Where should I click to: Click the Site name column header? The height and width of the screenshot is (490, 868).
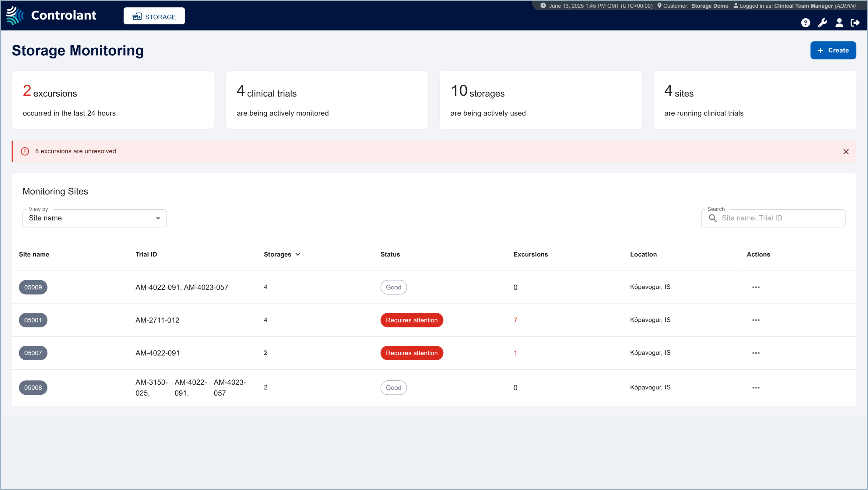coord(34,254)
